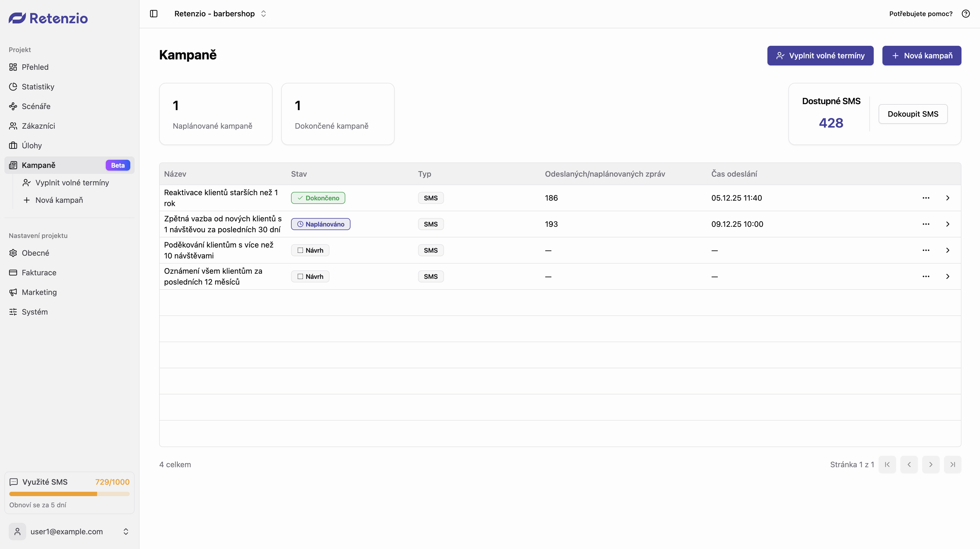Click the Využité SMS usage progress bar
This screenshot has height=549, width=980.
[69, 494]
